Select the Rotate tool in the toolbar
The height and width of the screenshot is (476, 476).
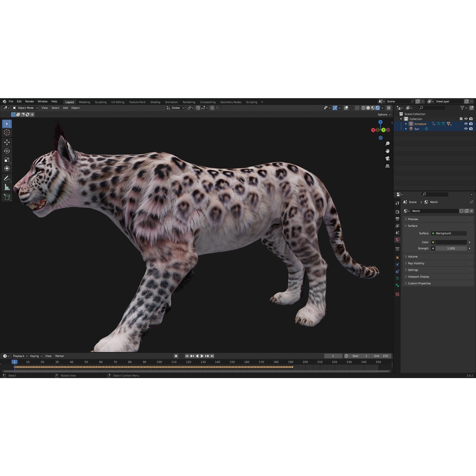(7, 151)
